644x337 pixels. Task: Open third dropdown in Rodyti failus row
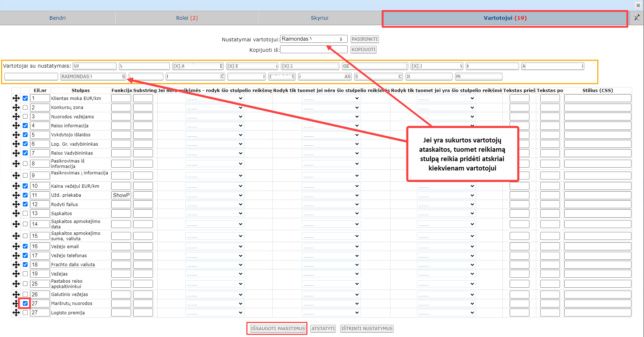click(446, 204)
